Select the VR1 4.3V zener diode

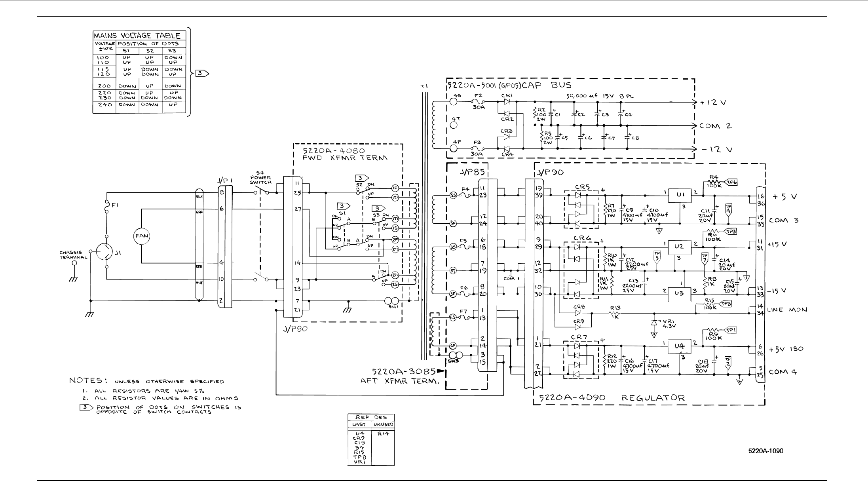click(654, 323)
